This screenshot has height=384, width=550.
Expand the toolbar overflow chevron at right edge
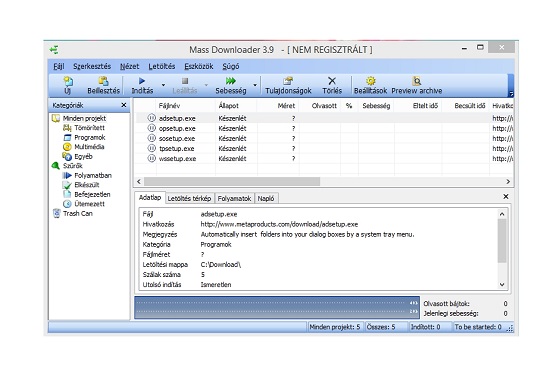[x=511, y=94]
